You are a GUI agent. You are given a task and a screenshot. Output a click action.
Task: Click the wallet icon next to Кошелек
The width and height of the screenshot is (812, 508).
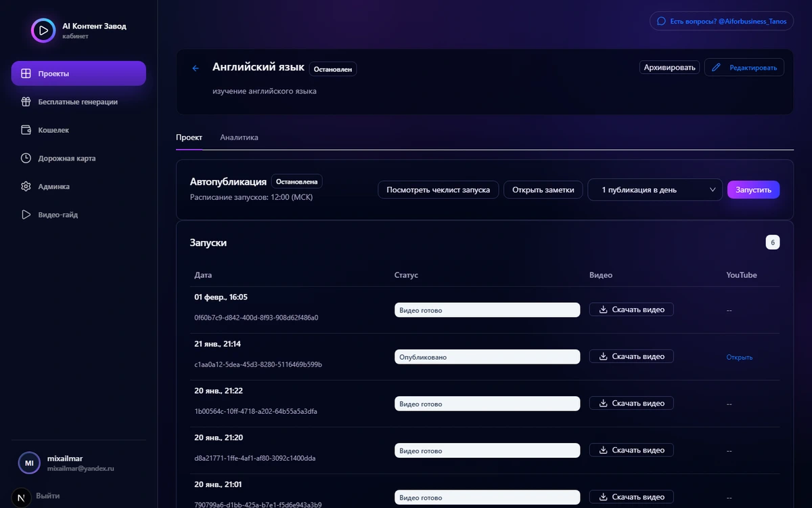(x=26, y=130)
